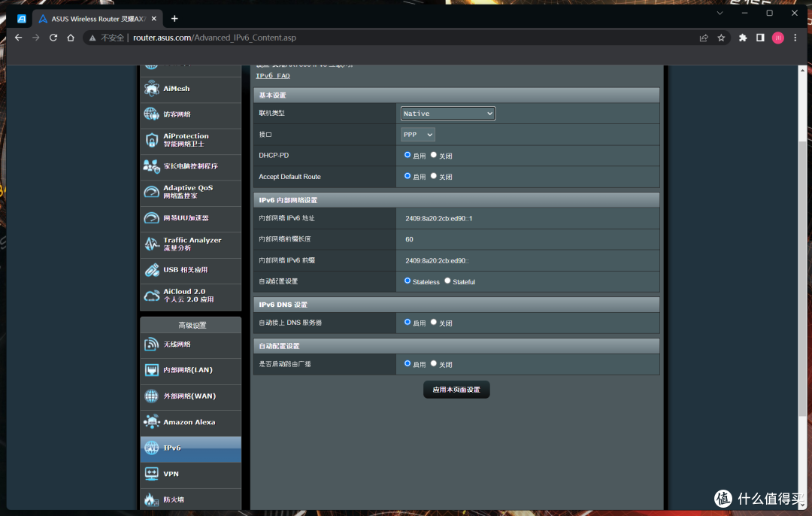Open the 接口 PPP dropdown
812x516 pixels.
(418, 135)
